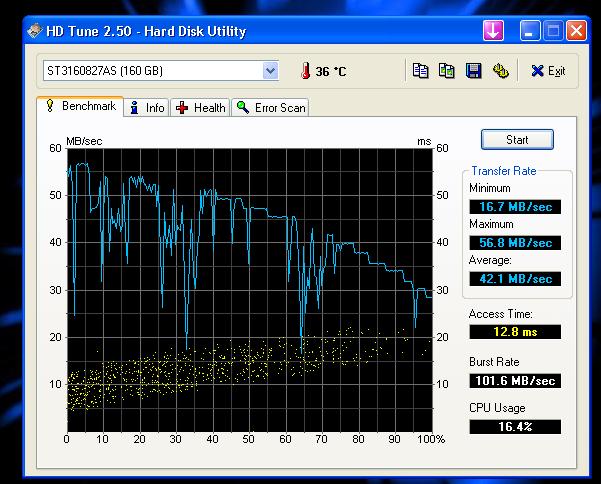Switch to the Error Scan tab
This screenshot has height=484, width=601.
click(271, 107)
